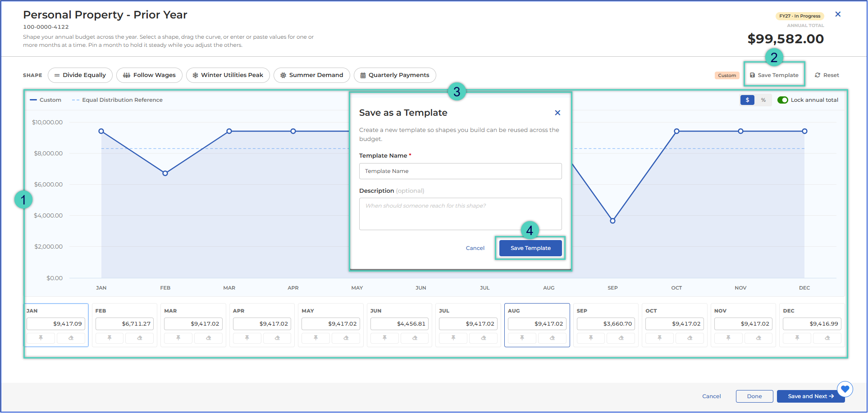This screenshot has height=413, width=868.
Task: Toggle the Lock annual total switch
Action: (x=783, y=100)
